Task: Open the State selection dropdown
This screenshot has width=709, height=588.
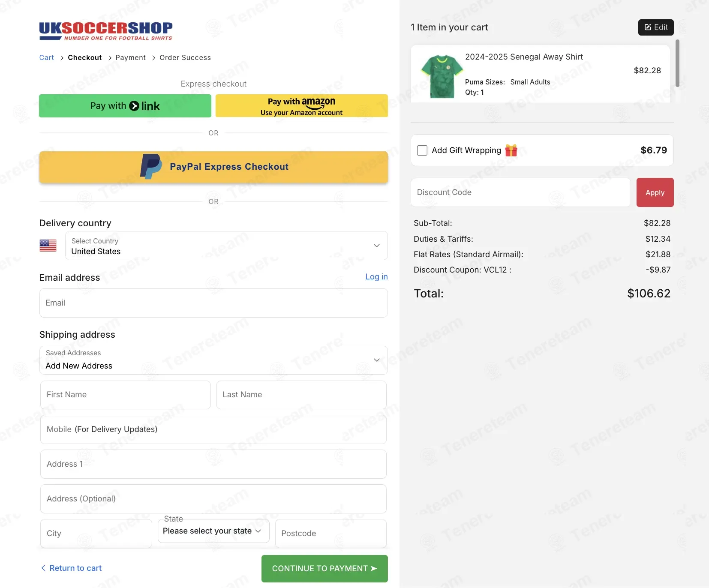Action: 213,531
